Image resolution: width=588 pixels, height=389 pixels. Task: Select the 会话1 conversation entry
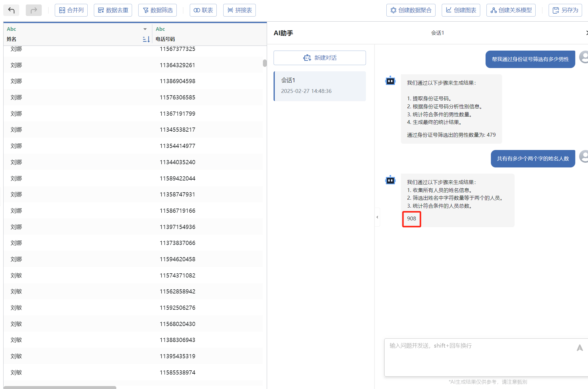pos(319,86)
